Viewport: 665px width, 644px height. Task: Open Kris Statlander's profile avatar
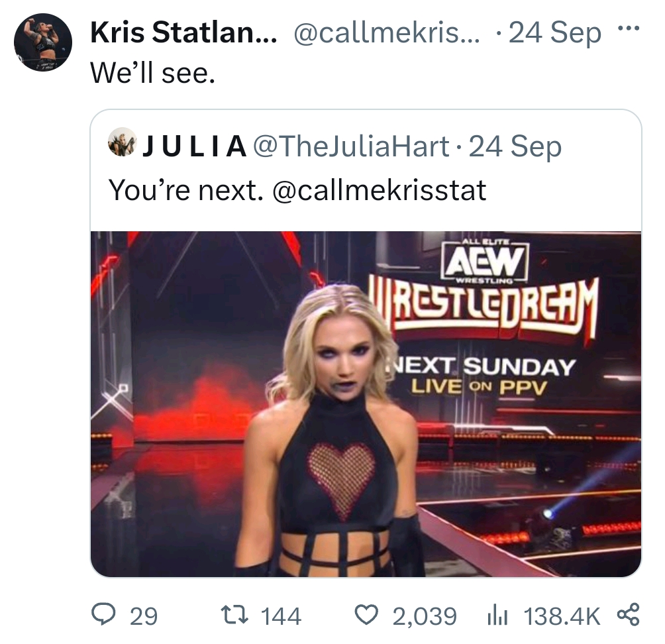pos(43,42)
